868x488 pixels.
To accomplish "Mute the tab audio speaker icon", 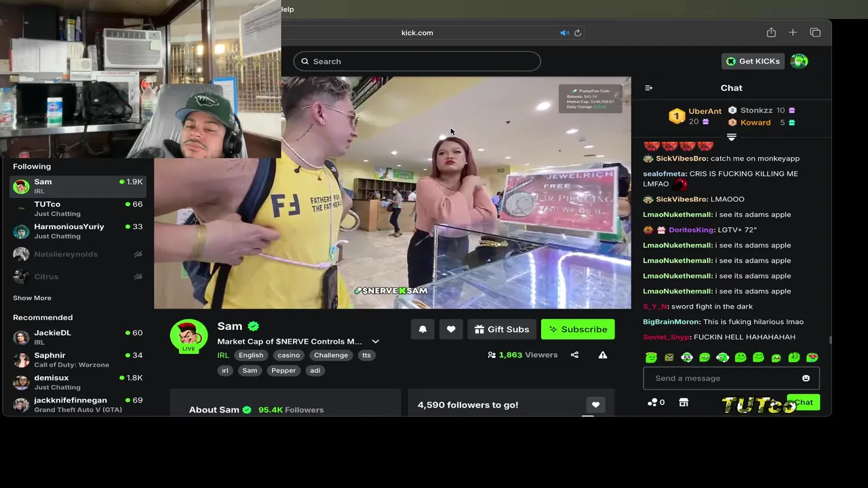I will click(564, 33).
